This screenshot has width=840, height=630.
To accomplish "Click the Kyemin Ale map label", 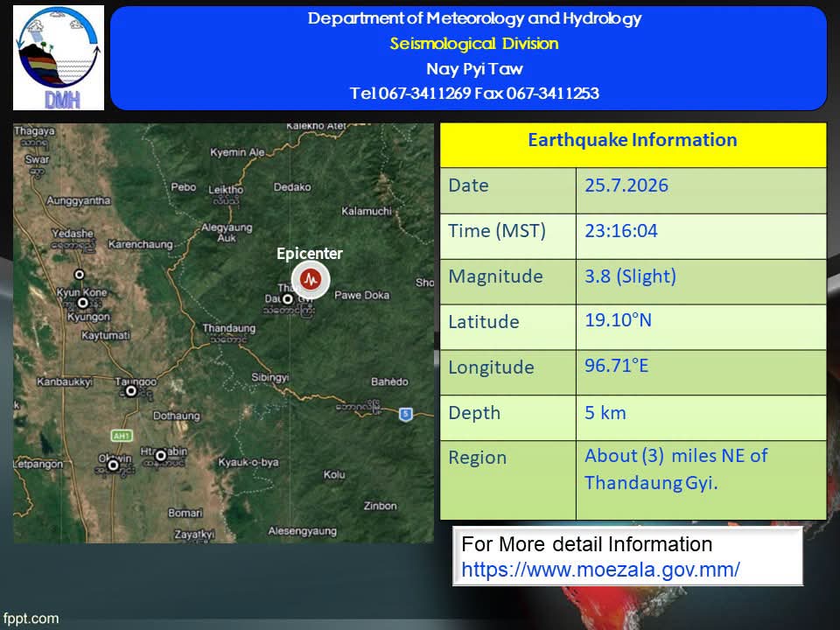I will pos(237,152).
